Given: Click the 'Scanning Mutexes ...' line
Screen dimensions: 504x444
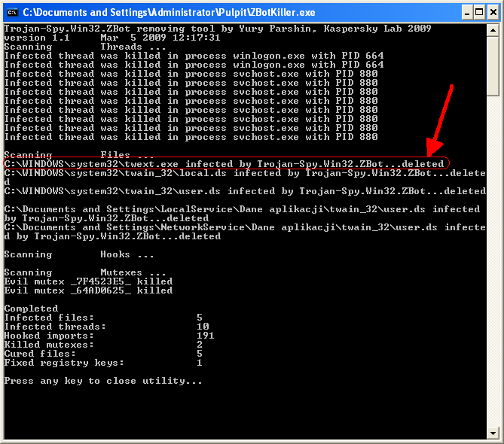Looking at the screenshot, I should click(x=85, y=272).
